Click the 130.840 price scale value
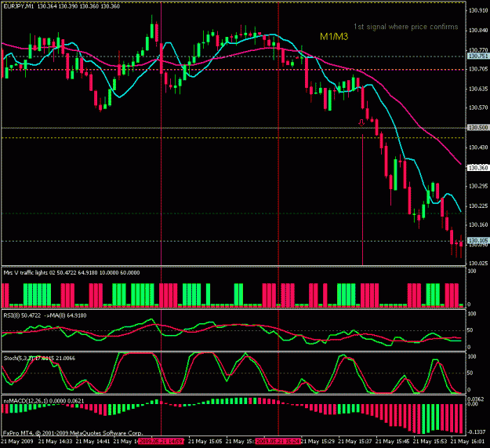This screenshot has width=490, height=448. [x=478, y=31]
